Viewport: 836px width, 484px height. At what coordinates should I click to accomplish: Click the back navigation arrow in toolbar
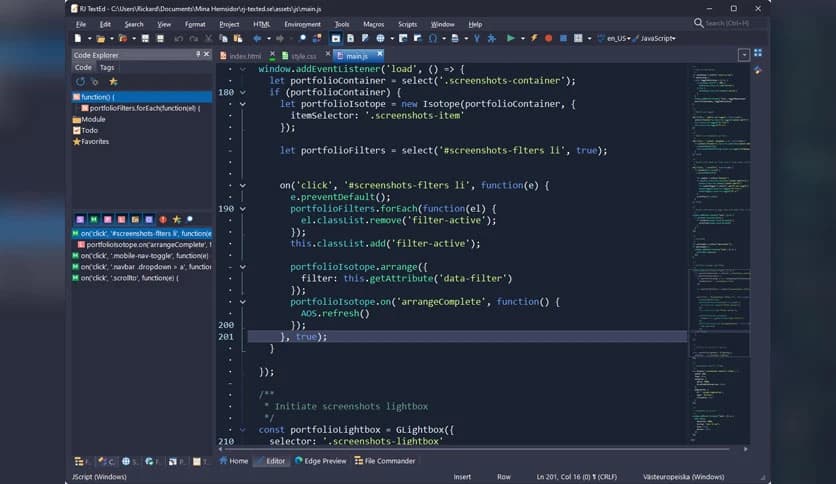256,38
